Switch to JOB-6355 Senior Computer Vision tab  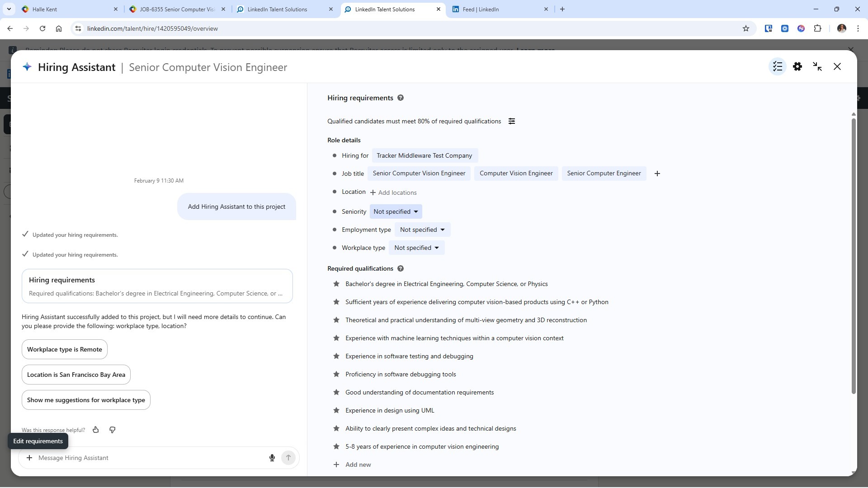click(x=177, y=9)
